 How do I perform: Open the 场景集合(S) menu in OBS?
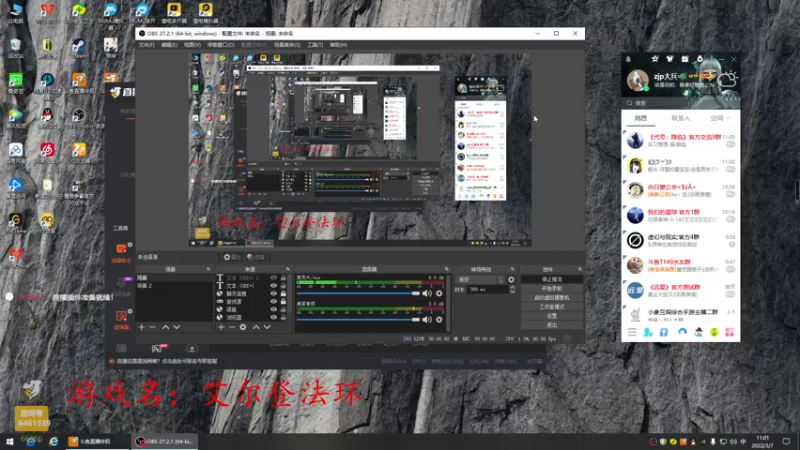(x=287, y=45)
